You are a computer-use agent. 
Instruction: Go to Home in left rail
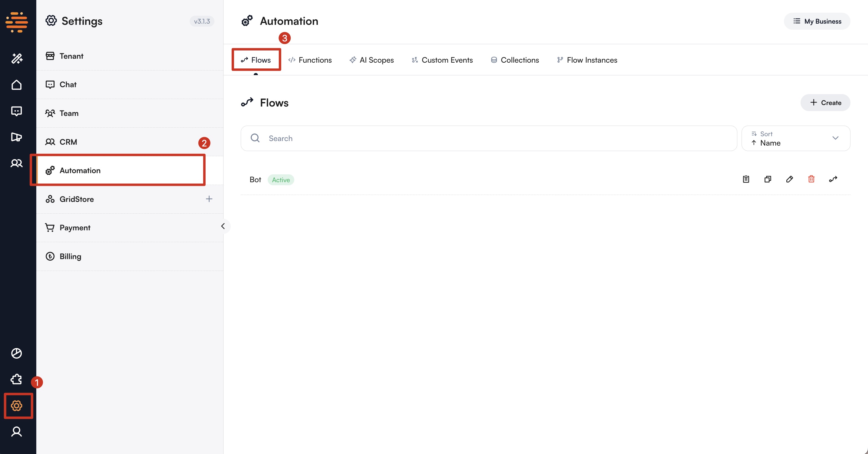click(x=17, y=85)
